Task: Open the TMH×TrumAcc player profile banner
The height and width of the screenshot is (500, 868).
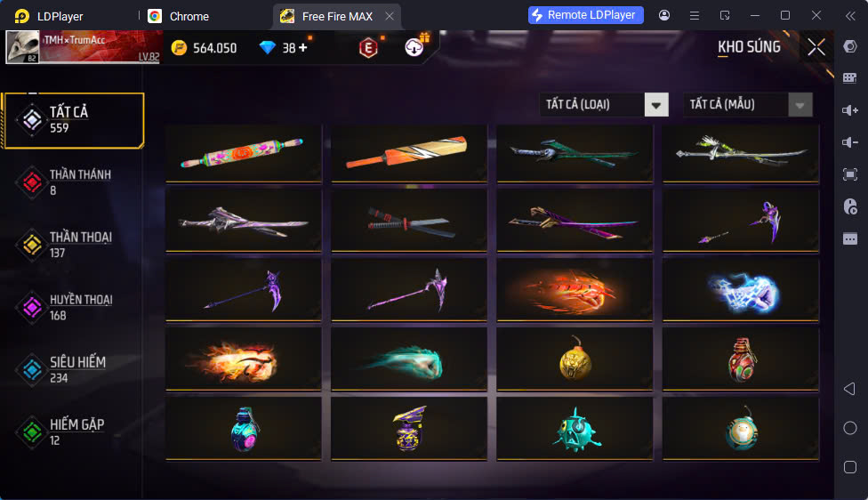Action: point(83,47)
